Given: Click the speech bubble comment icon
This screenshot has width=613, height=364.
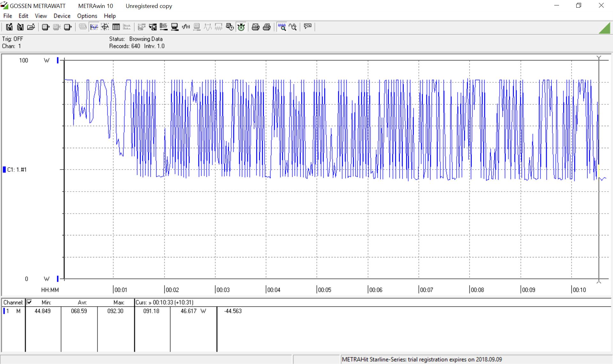Looking at the screenshot, I should pyautogui.click(x=307, y=26).
